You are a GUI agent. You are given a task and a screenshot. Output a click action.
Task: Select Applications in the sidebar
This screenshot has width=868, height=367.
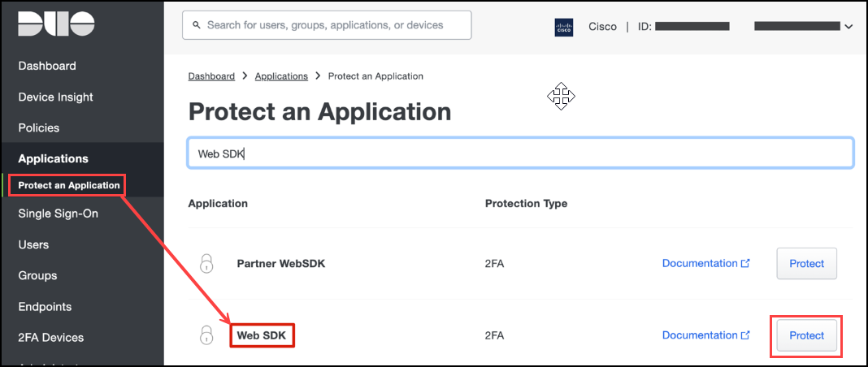point(53,158)
